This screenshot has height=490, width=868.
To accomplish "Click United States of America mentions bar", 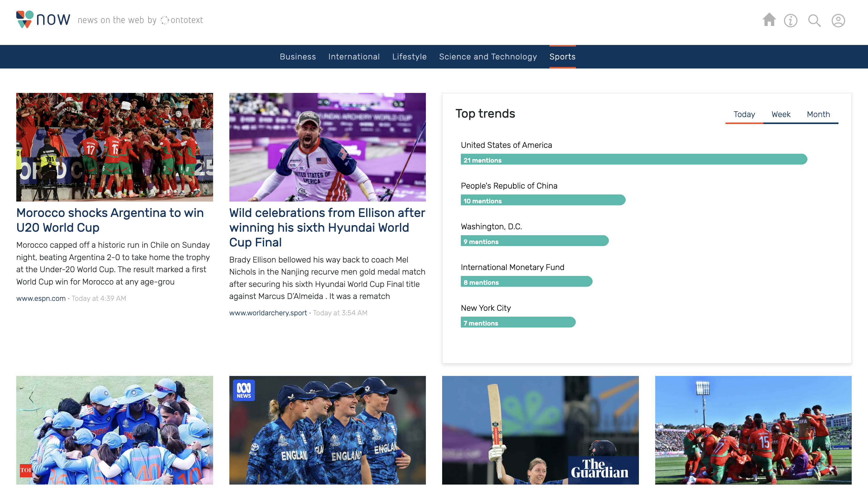I will coord(634,160).
